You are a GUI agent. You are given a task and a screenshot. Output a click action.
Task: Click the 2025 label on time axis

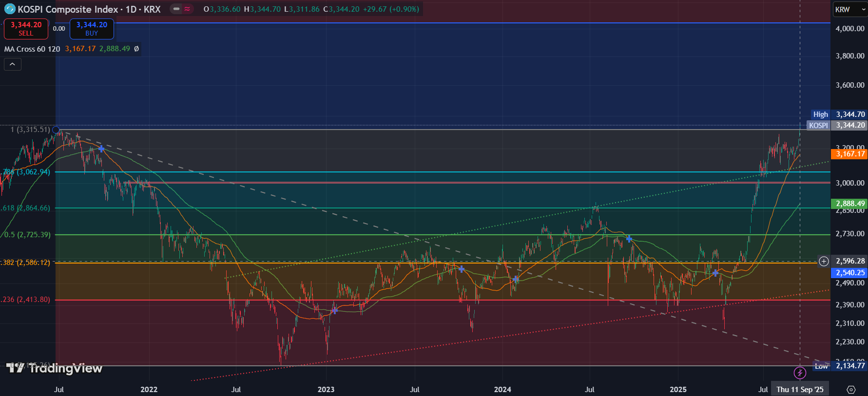pos(678,389)
